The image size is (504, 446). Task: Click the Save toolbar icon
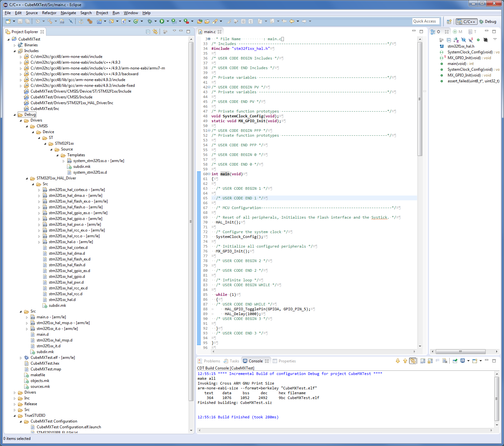click(x=20, y=21)
